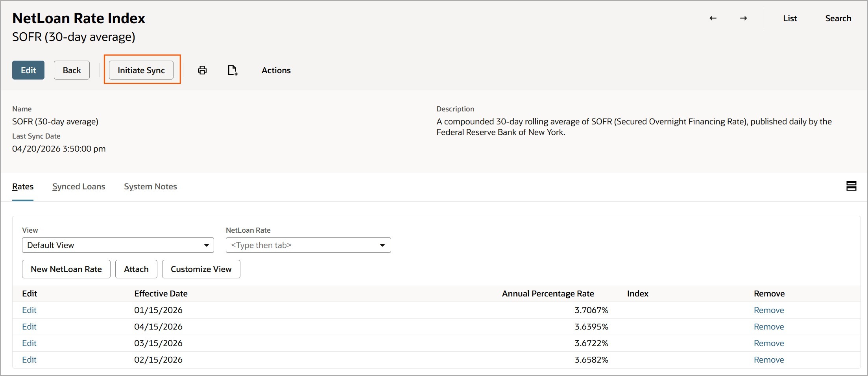This screenshot has width=868, height=376.
Task: Click the print icon
Action: 202,70
